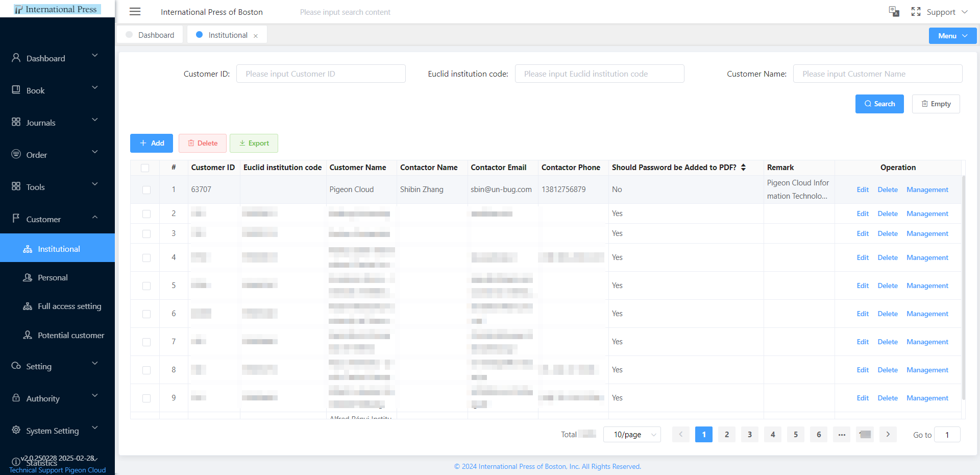Open Personal in the Customer submenu

click(57, 277)
